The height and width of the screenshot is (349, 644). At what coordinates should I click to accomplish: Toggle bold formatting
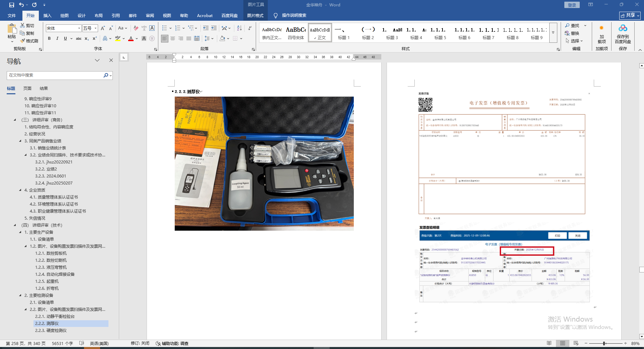point(49,38)
